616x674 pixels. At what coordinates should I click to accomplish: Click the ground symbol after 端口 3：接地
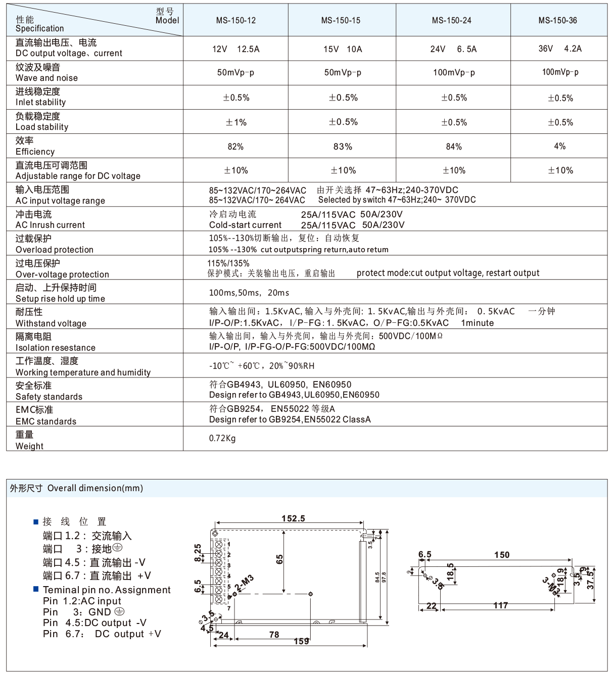coord(116,550)
